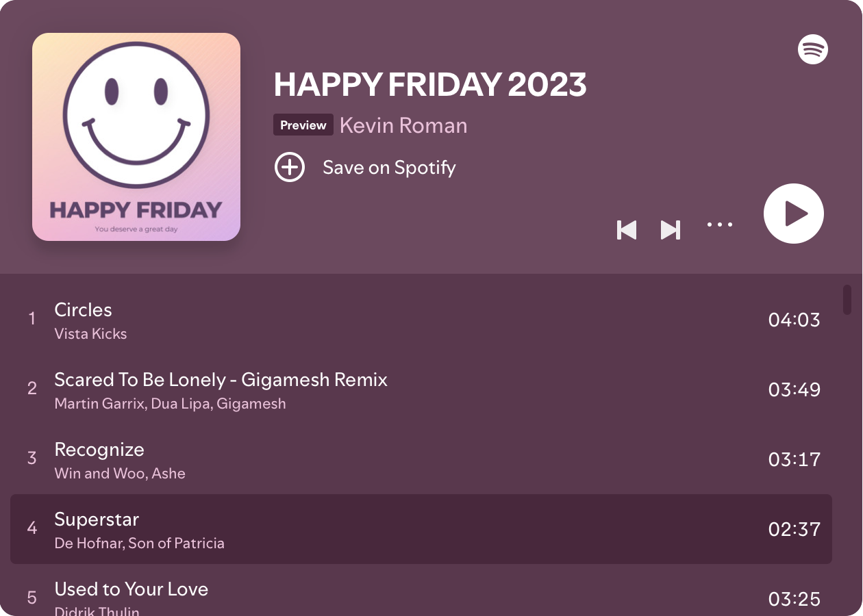The height and width of the screenshot is (616, 863).
Task: Click the Preview badge
Action: (303, 125)
